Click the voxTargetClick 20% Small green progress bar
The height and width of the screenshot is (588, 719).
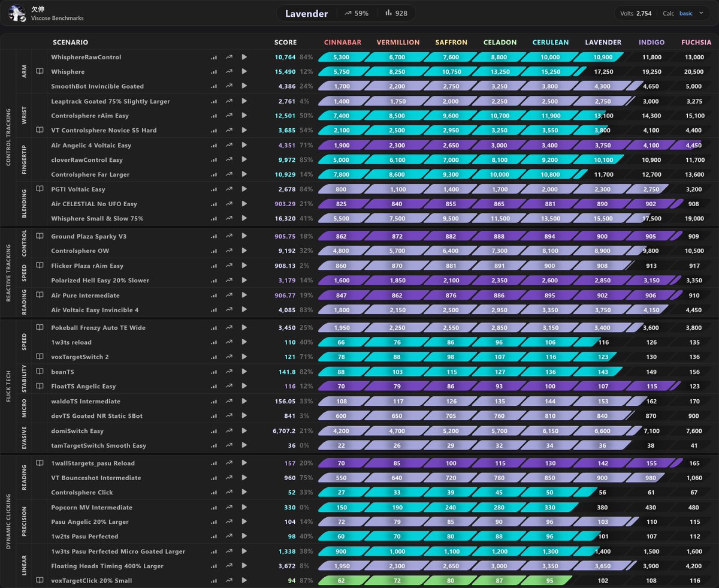coord(445,581)
